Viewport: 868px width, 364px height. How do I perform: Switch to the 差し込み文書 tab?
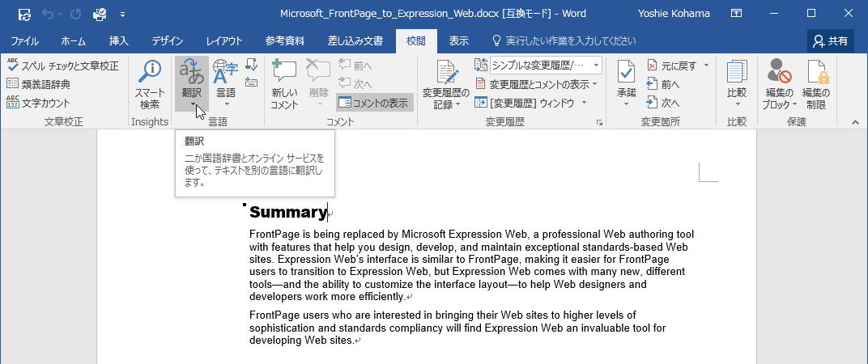point(355,41)
